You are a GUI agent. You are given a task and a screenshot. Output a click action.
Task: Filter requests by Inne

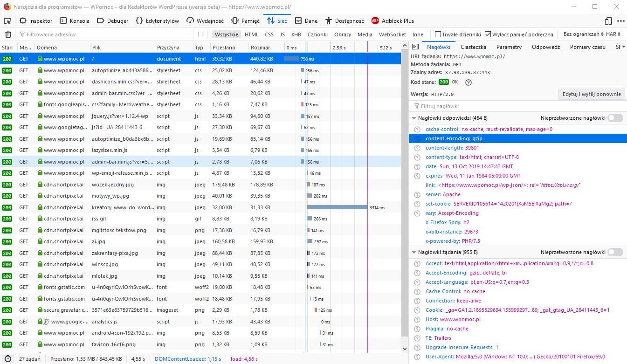click(x=418, y=34)
